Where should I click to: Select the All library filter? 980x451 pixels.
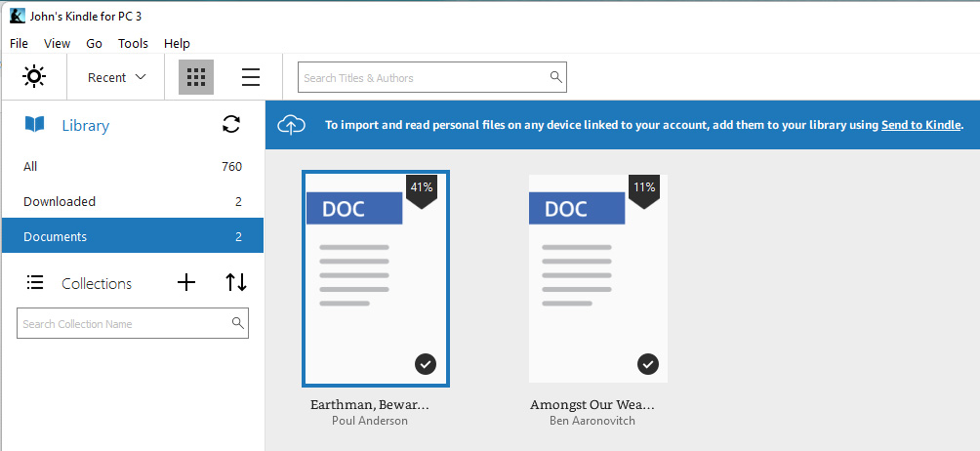click(133, 166)
